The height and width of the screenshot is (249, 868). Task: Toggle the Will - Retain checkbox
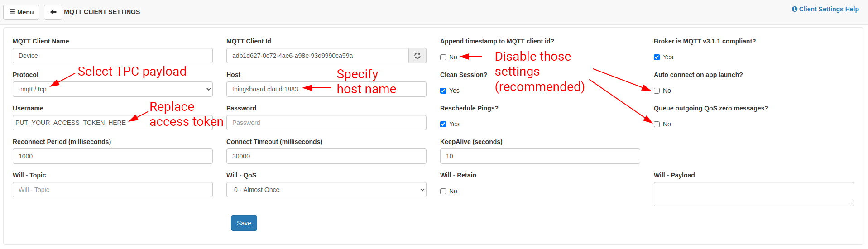[x=443, y=192]
